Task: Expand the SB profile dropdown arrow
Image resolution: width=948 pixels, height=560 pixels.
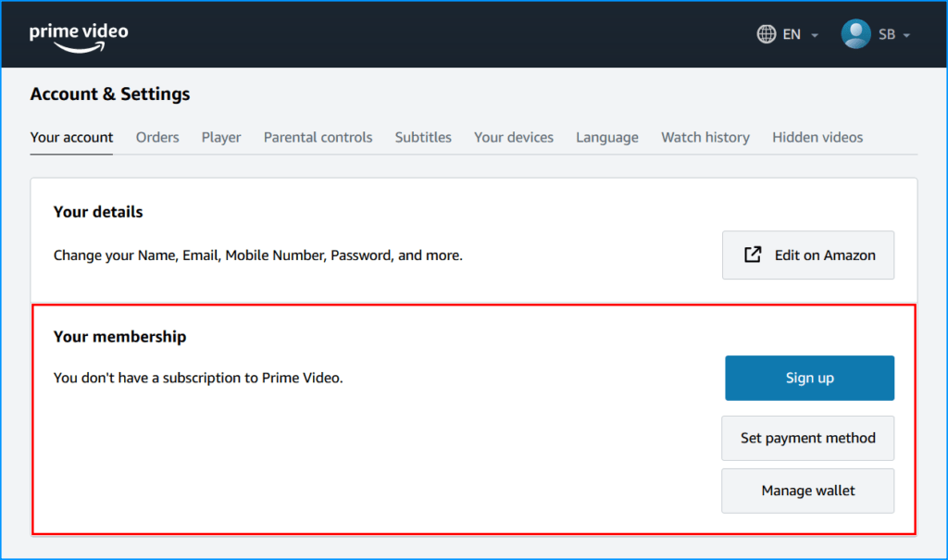Action: pyautogui.click(x=906, y=35)
